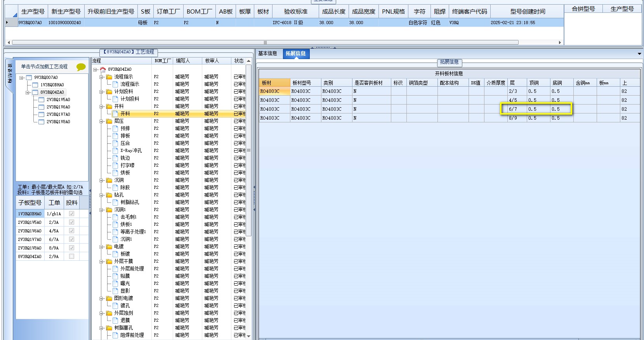Select the 显影 process step
The width and height of the screenshot is (644, 340).
[125, 291]
